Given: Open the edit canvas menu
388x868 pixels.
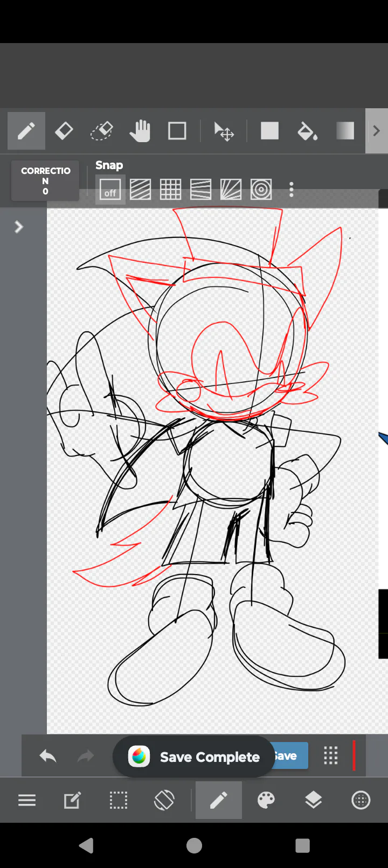Looking at the screenshot, I should [x=73, y=801].
